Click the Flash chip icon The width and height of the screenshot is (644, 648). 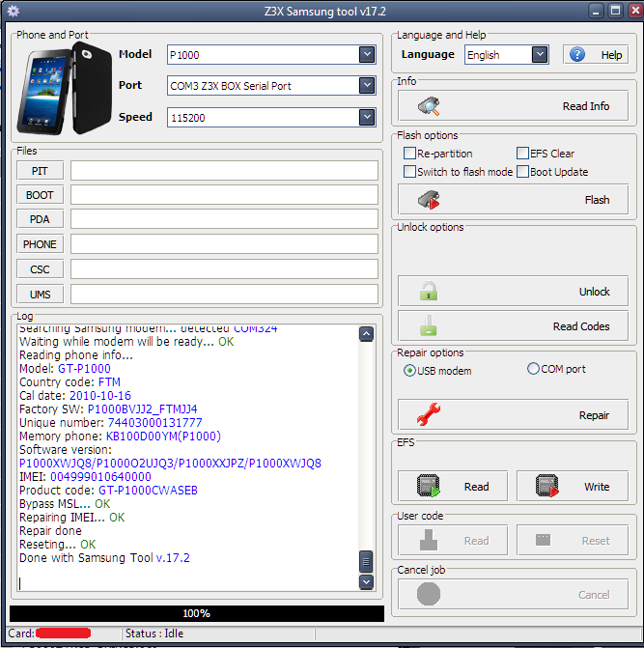(x=429, y=200)
